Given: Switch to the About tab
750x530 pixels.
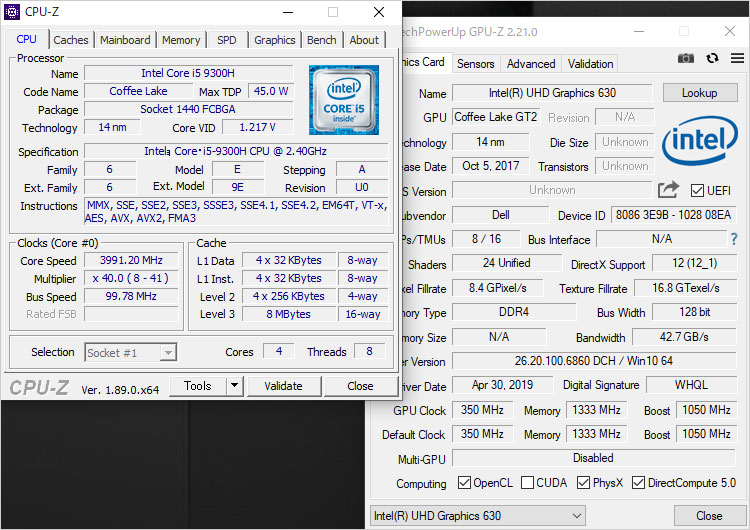Looking at the screenshot, I should pyautogui.click(x=364, y=40).
